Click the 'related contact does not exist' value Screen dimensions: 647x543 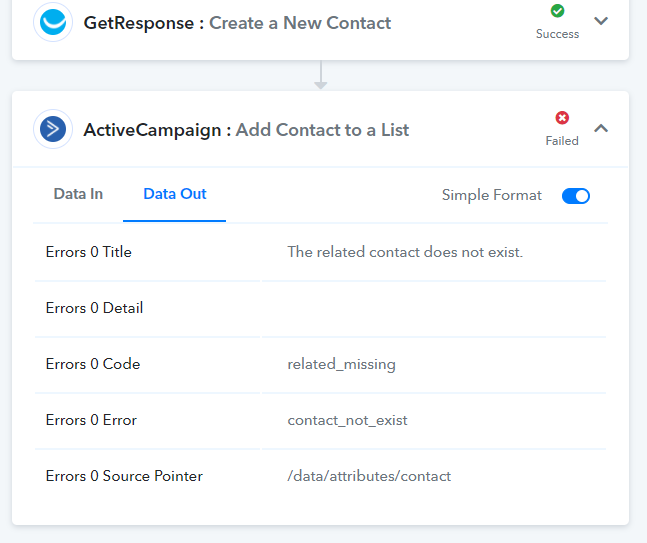[x=405, y=252]
